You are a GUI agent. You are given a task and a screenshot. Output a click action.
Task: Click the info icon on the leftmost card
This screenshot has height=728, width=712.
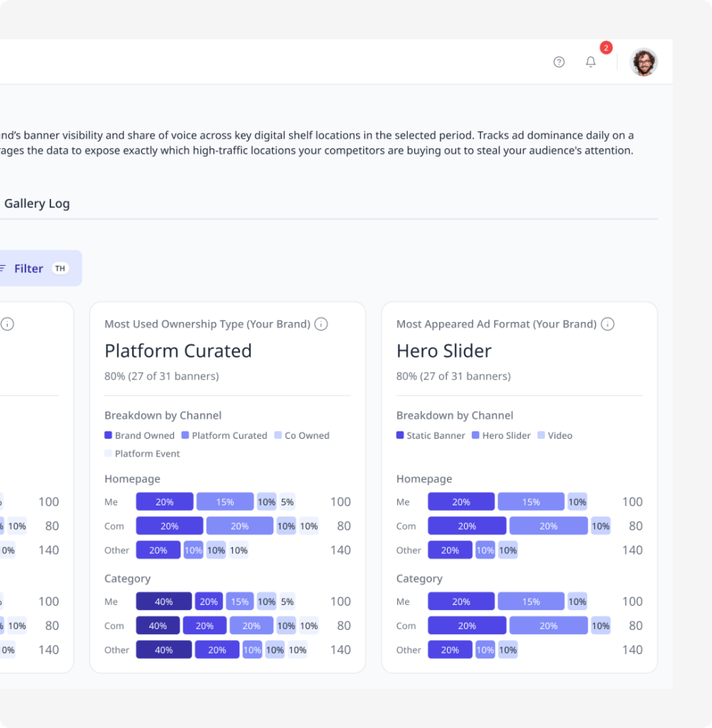point(7,324)
